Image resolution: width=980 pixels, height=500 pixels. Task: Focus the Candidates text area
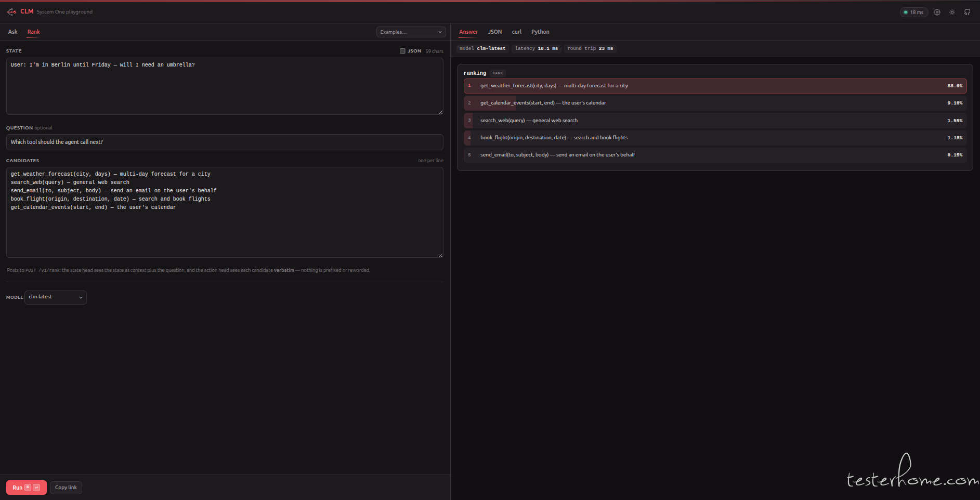point(225,212)
